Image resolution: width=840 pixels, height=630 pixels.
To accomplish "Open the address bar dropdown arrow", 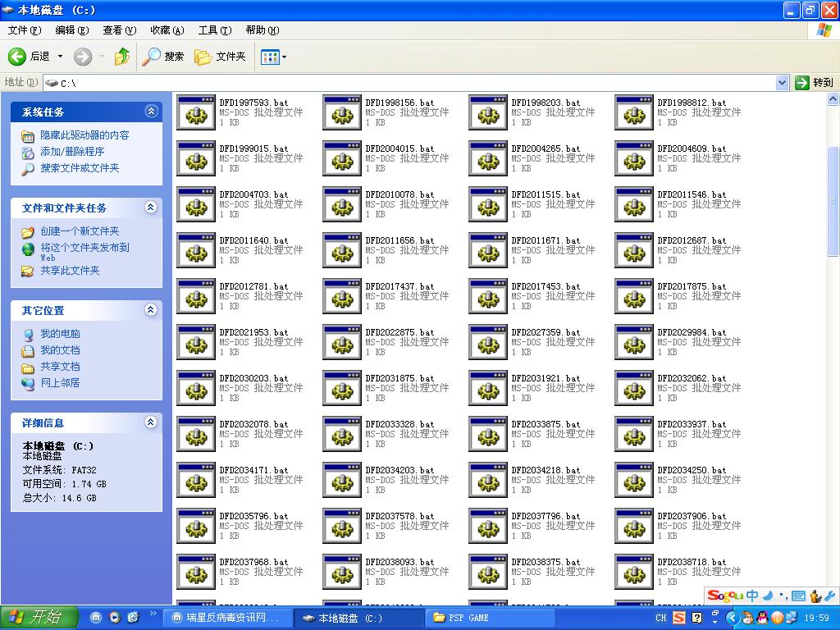I will tap(782, 83).
